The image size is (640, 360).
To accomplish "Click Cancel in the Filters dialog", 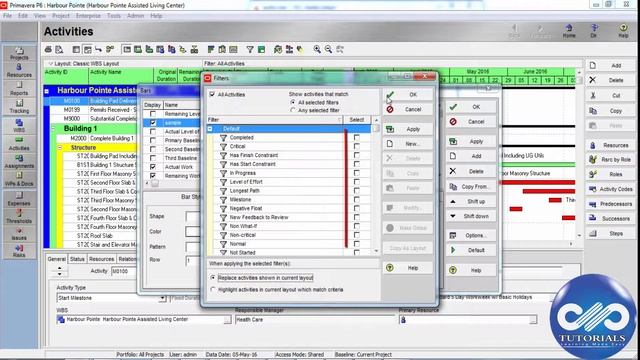I will (x=408, y=109).
